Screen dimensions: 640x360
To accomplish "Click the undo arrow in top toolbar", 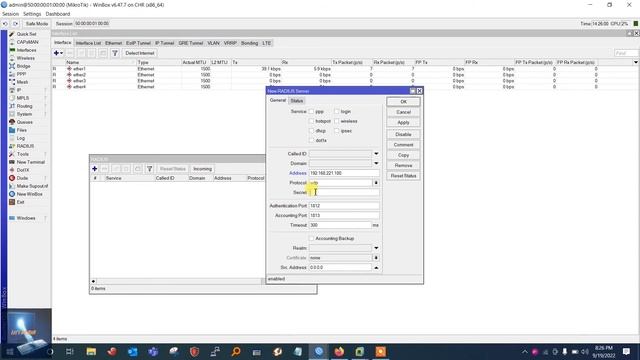I will click(x=5, y=24).
